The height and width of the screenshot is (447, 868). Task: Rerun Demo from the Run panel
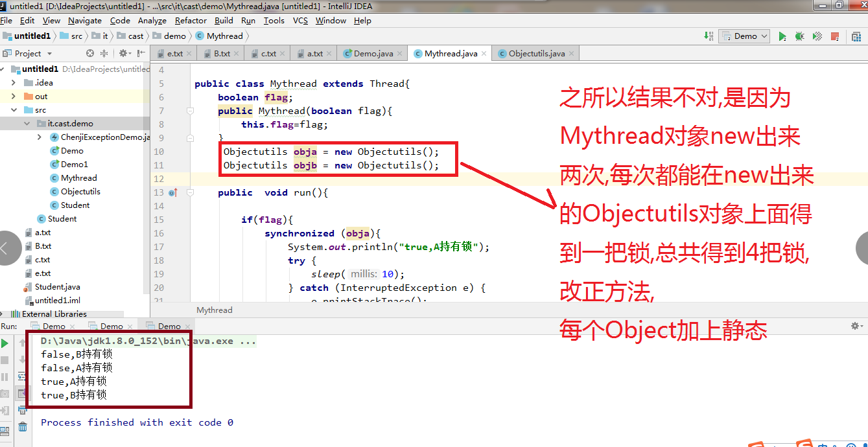click(x=5, y=344)
